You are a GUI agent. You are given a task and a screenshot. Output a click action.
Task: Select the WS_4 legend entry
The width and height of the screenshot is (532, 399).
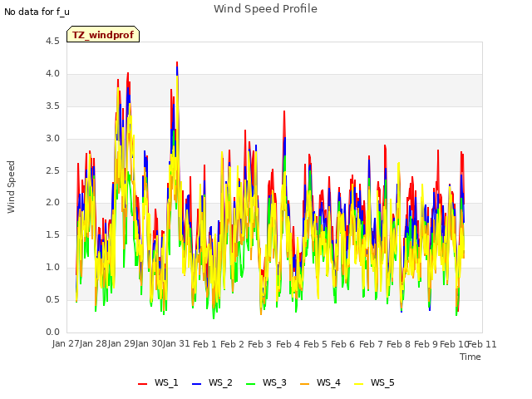(320, 382)
